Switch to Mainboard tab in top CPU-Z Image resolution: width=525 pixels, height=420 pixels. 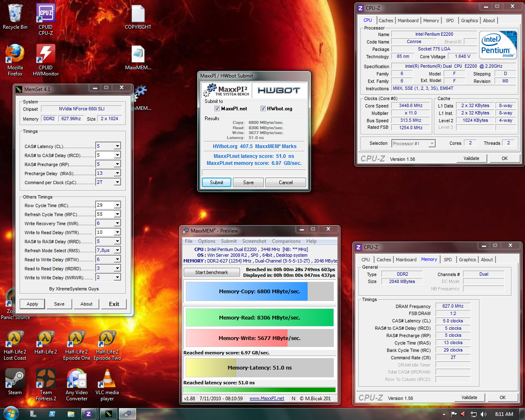(408, 21)
